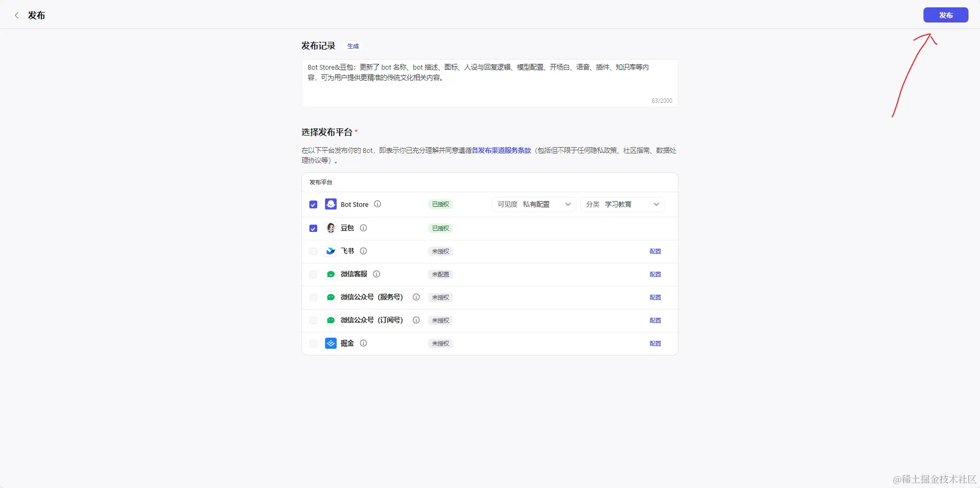
Task: Go back using the left arrow
Action: click(x=17, y=15)
